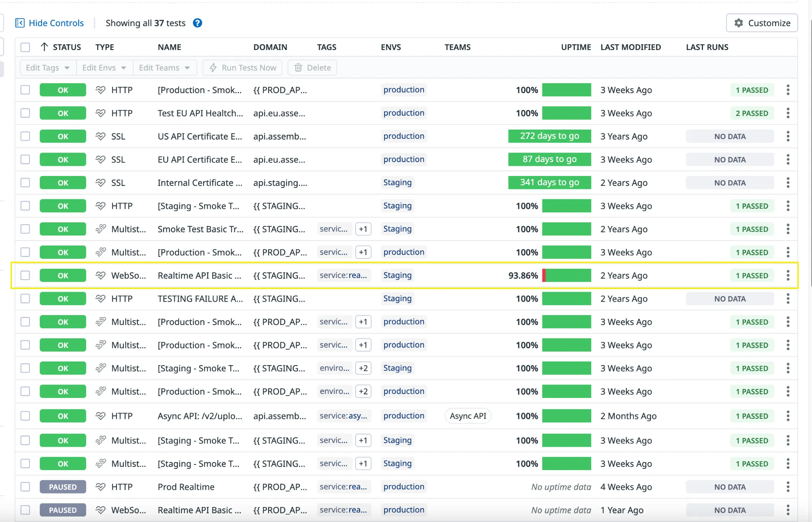
Task: Click the gear icon in Customize
Action: [738, 23]
